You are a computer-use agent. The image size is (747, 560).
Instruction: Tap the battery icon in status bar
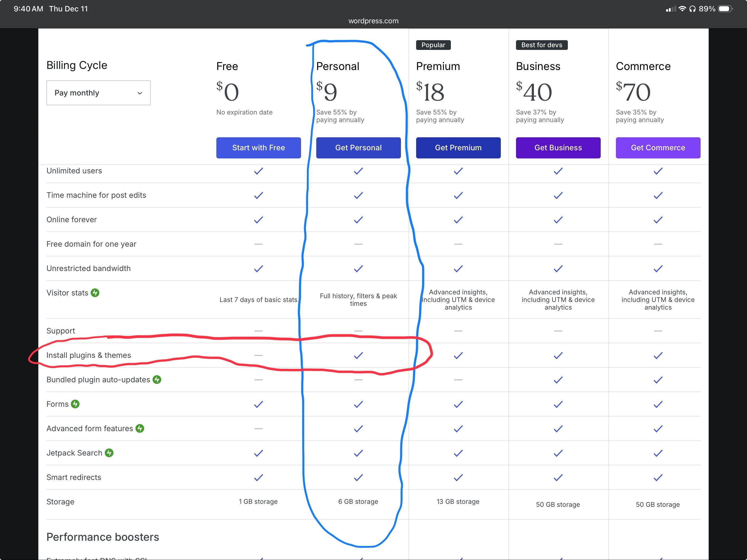pyautogui.click(x=725, y=9)
